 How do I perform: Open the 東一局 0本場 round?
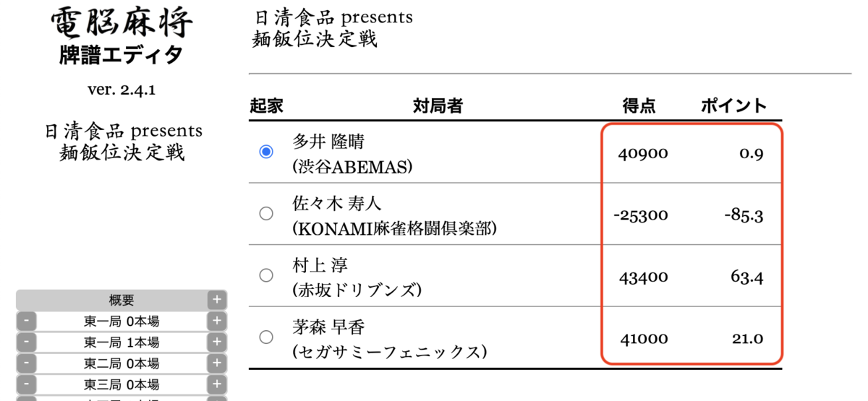click(122, 322)
